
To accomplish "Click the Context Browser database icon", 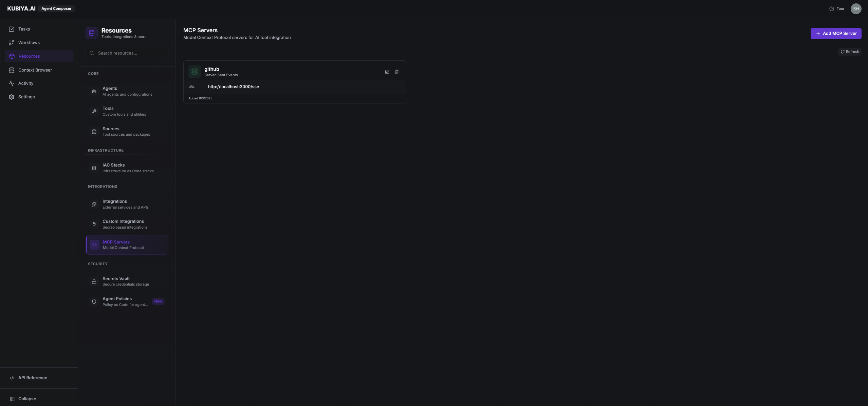I will (12, 70).
